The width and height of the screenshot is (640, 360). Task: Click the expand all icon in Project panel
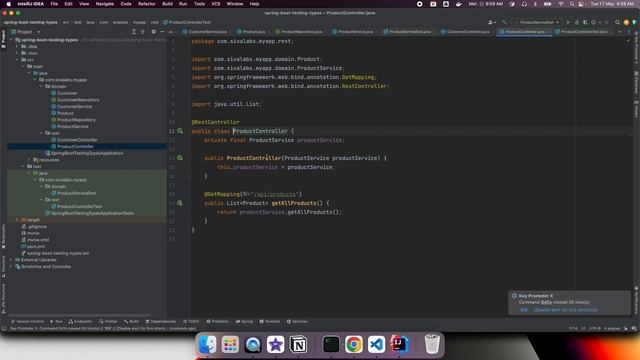133,32
